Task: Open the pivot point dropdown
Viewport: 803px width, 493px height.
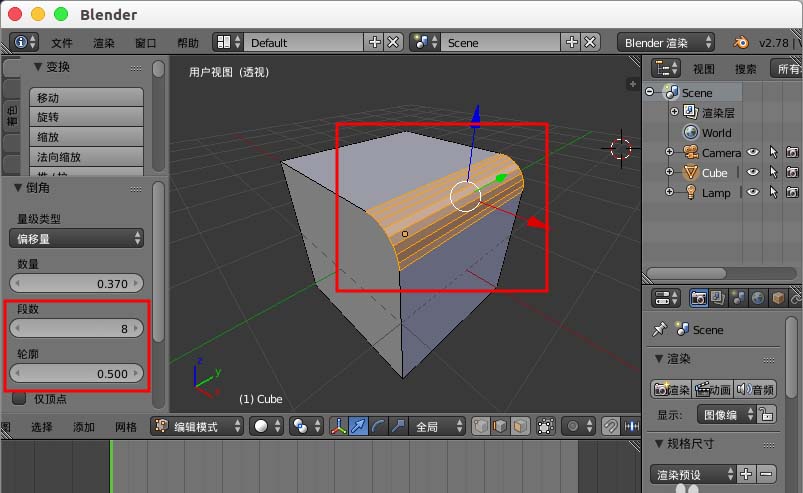Action: [x=306, y=426]
